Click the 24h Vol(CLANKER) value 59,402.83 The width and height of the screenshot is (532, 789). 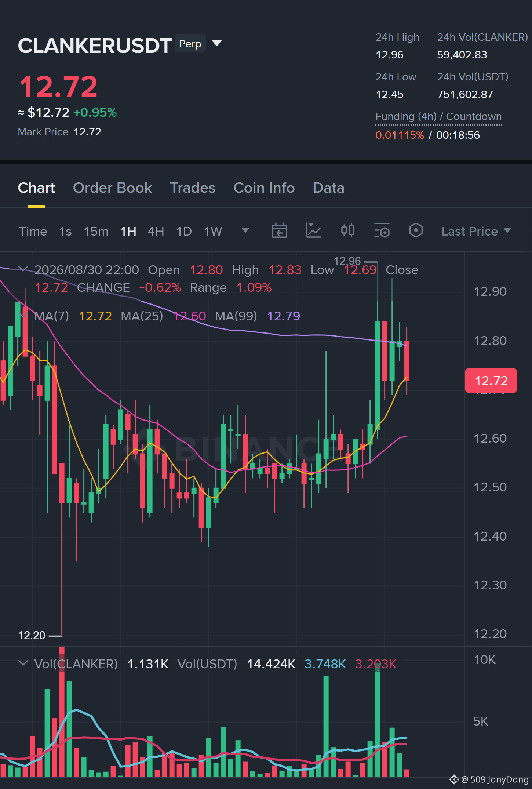point(462,55)
